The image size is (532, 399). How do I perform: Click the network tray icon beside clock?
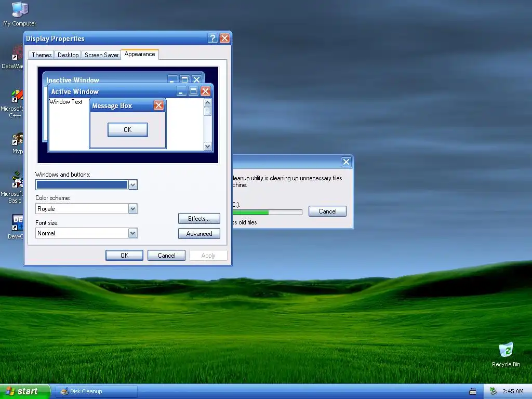494,391
